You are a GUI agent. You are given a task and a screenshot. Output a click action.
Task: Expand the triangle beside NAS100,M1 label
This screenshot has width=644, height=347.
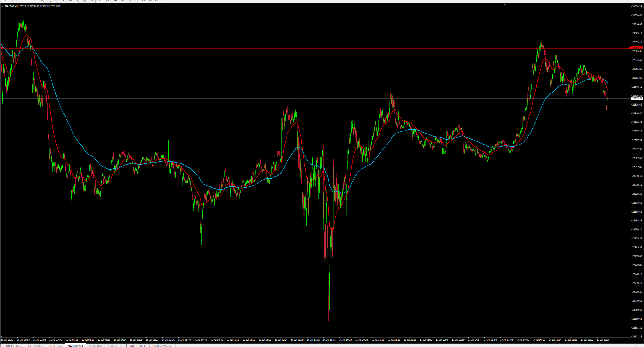tap(3, 6)
